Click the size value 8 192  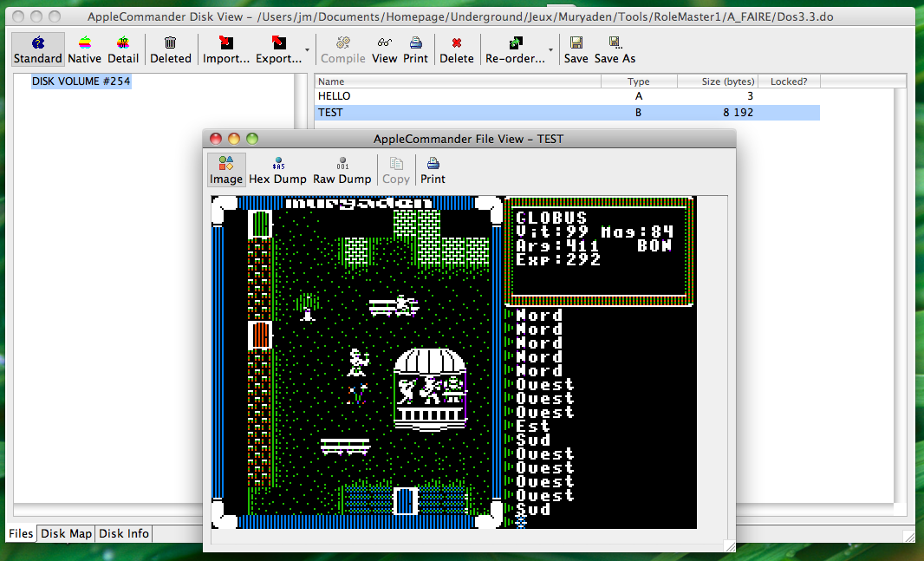738,113
